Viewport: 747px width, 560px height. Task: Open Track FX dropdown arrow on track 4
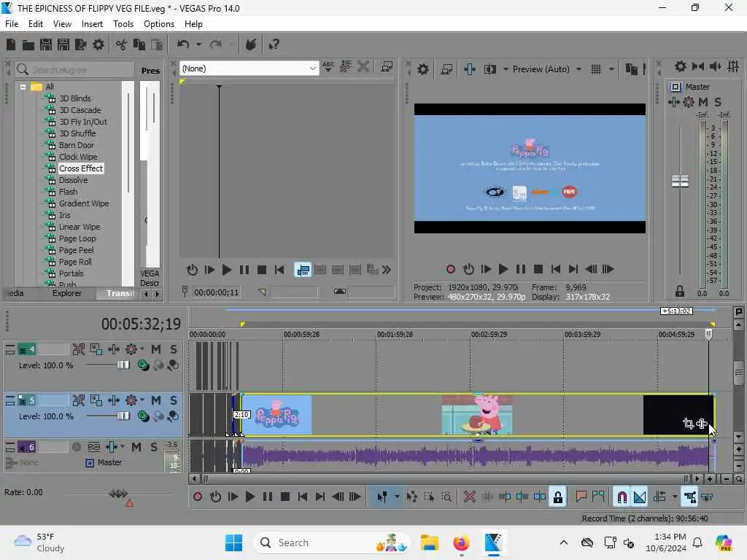click(x=142, y=349)
